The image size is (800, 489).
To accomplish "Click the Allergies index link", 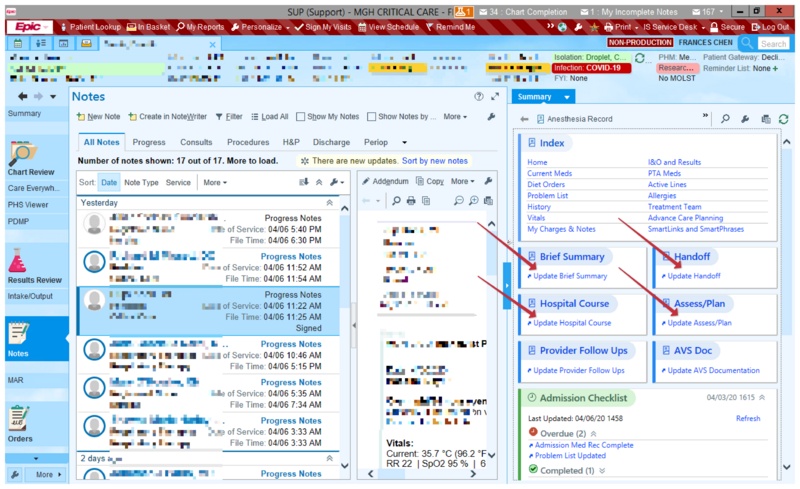I will pyautogui.click(x=662, y=195).
